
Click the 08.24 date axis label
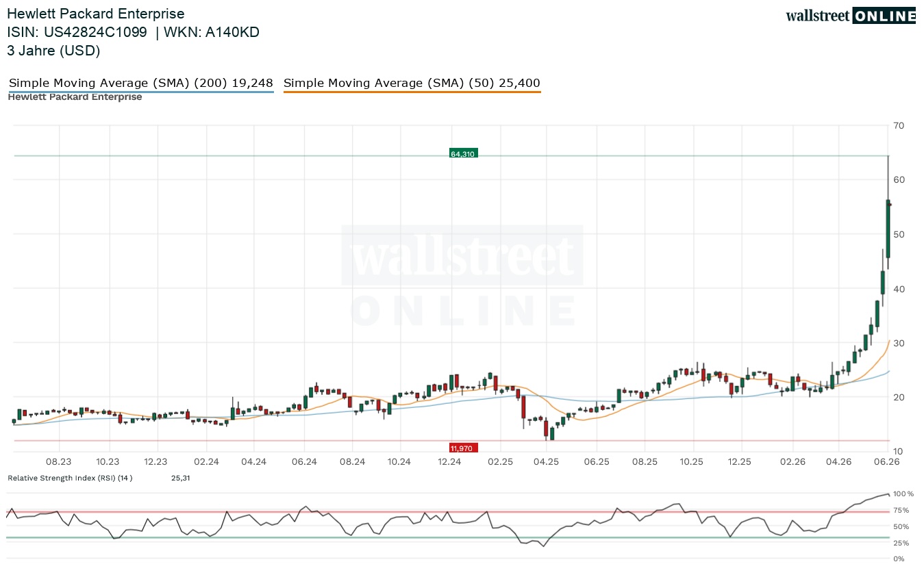[x=351, y=462]
